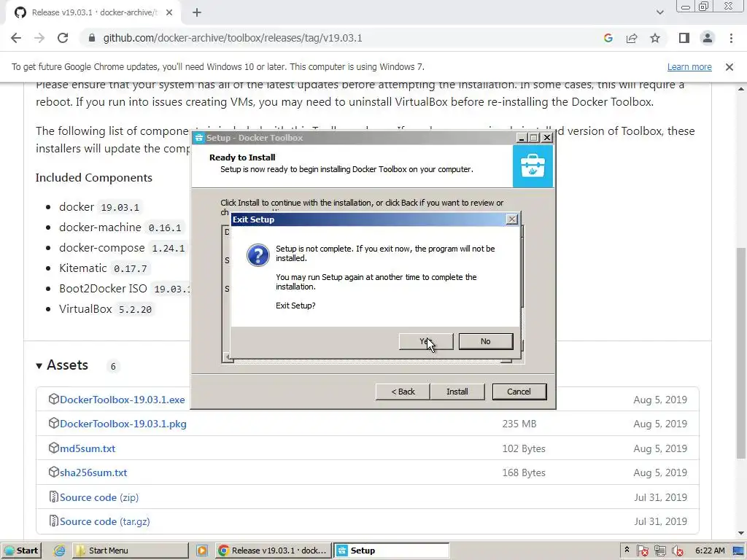This screenshot has height=560, width=747.
Task: Click VirtualBox version 5.2.20 label
Action: tap(135, 309)
